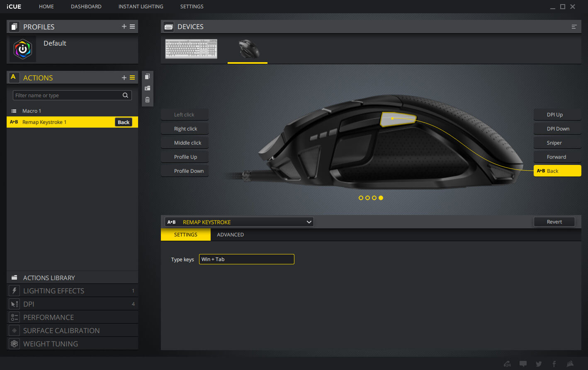Click the Back tag on Remap Keystroke
588x370 pixels.
pos(124,122)
